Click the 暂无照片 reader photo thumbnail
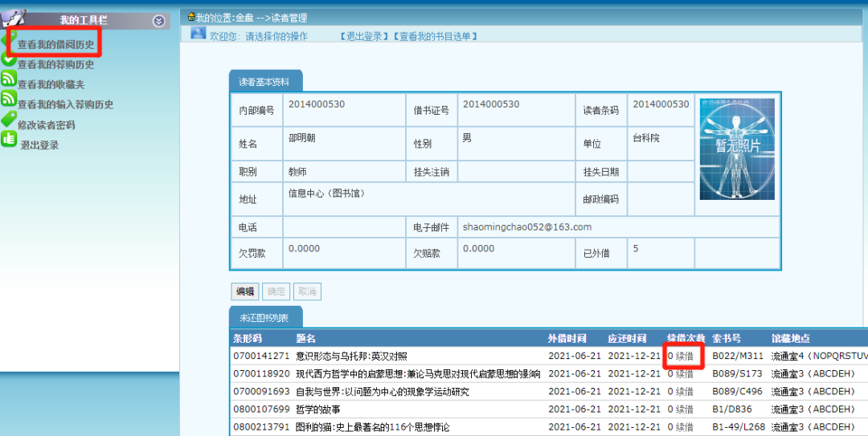 click(x=737, y=149)
